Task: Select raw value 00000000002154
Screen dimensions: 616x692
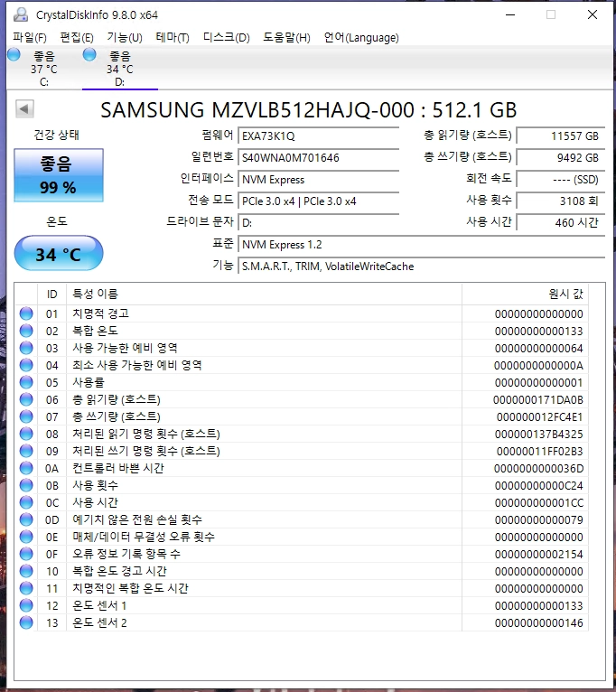Action: pyautogui.click(x=539, y=555)
